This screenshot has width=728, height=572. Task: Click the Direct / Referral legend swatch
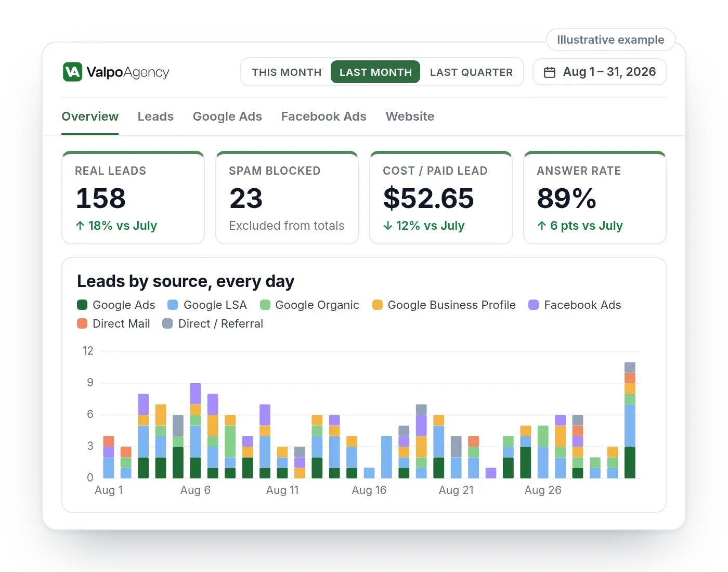(167, 323)
